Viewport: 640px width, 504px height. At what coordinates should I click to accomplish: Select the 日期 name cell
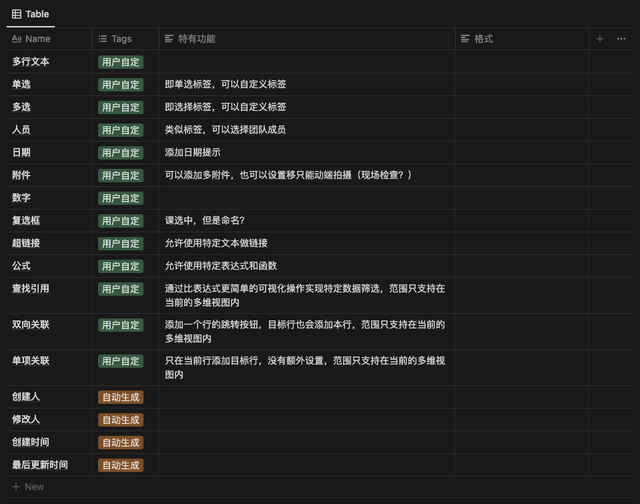click(x=49, y=153)
